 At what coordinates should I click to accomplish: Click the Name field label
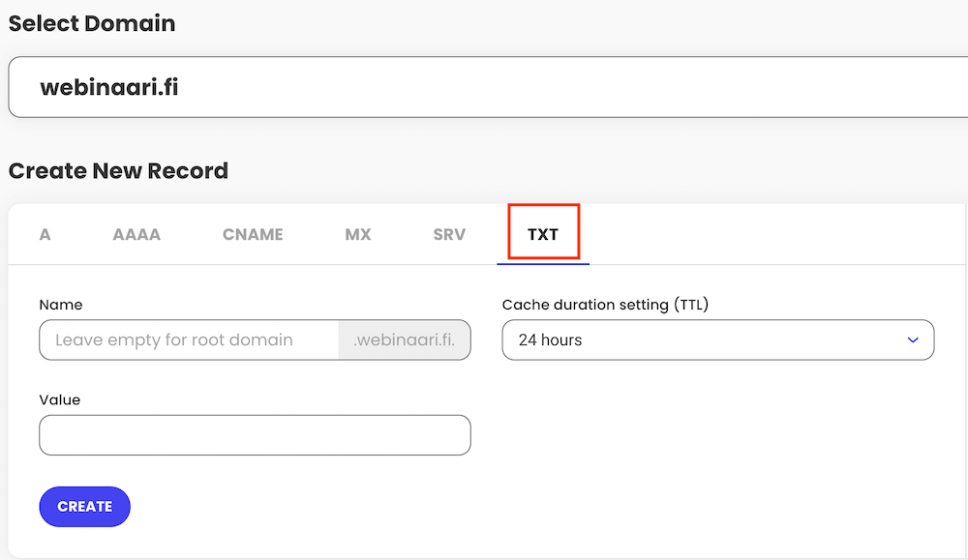point(60,305)
